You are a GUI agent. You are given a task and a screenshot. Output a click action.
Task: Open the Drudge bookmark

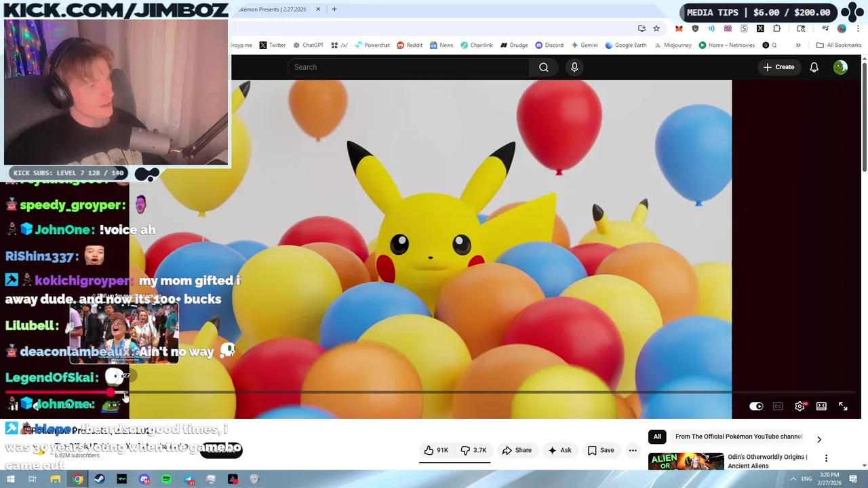514,45
